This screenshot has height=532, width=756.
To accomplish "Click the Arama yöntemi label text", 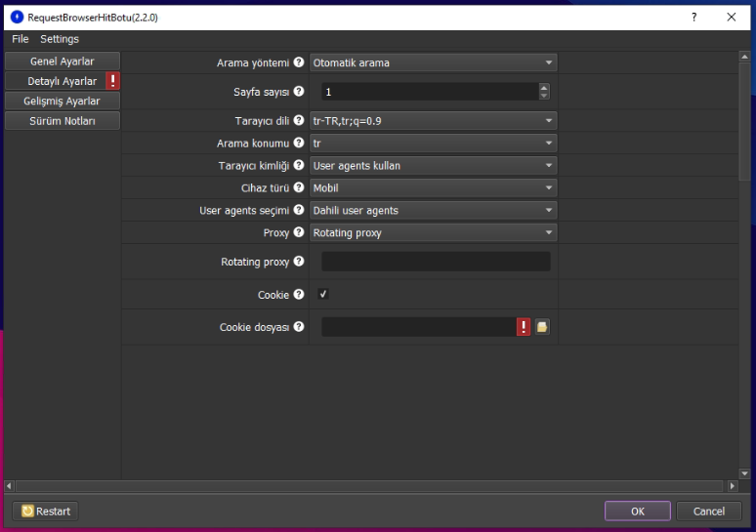I will (253, 62).
